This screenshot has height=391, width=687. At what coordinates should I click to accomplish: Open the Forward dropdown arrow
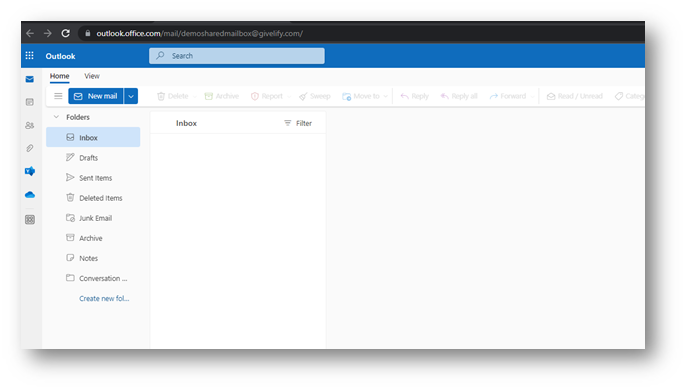(532, 96)
